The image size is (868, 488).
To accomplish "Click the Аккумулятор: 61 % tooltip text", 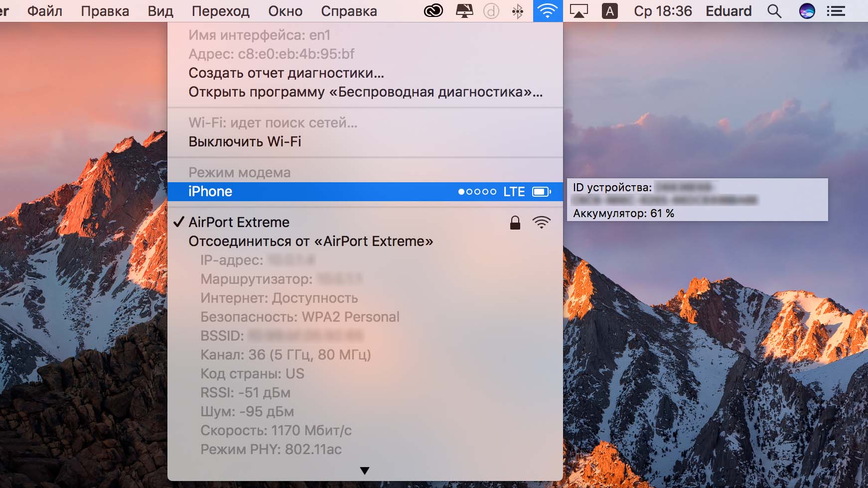I will [x=623, y=214].
